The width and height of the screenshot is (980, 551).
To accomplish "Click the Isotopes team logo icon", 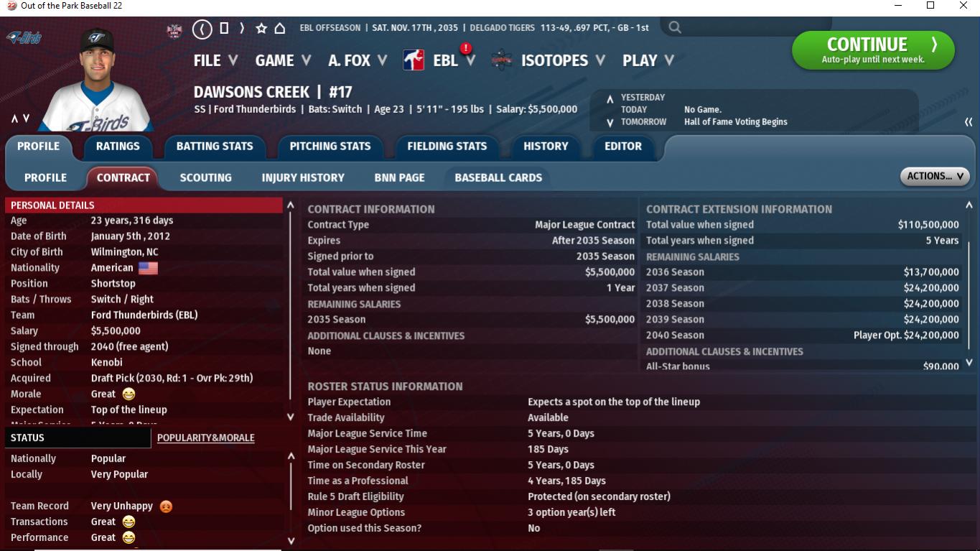I will 502,60.
